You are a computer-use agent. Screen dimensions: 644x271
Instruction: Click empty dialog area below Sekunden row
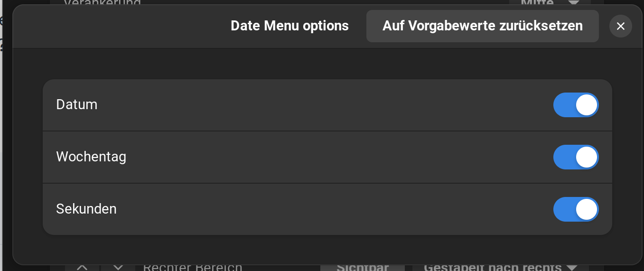click(x=327, y=249)
